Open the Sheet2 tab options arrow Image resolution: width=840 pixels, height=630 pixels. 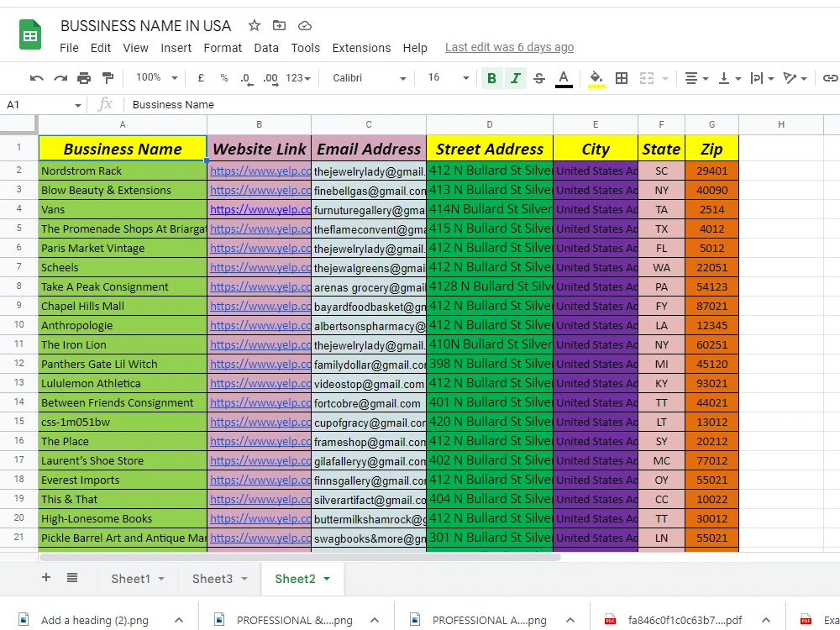(327, 579)
